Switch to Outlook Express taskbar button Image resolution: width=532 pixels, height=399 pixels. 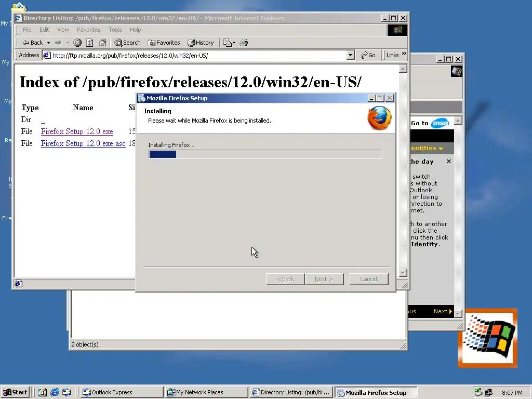[122, 392]
